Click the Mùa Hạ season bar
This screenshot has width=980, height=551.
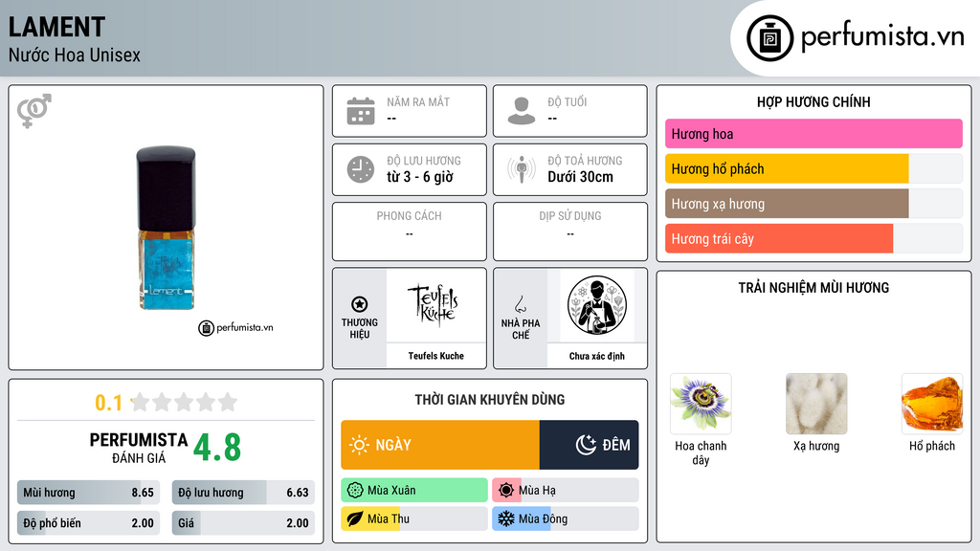click(566, 491)
